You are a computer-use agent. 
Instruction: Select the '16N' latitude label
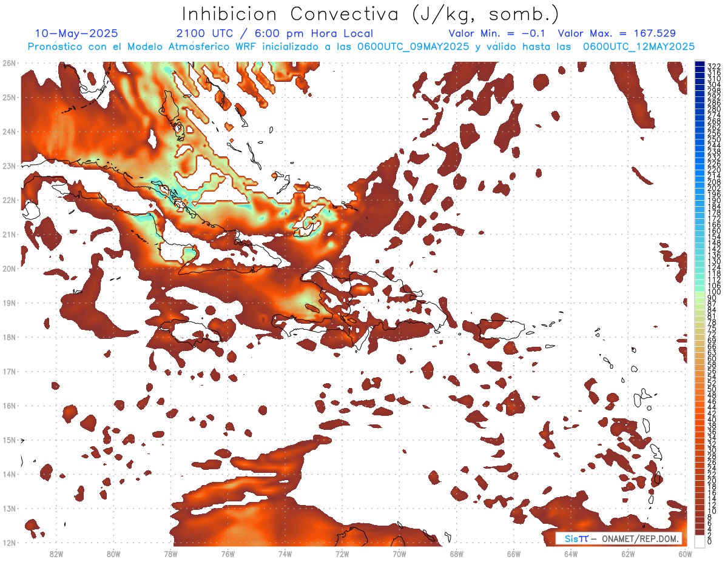click(9, 406)
